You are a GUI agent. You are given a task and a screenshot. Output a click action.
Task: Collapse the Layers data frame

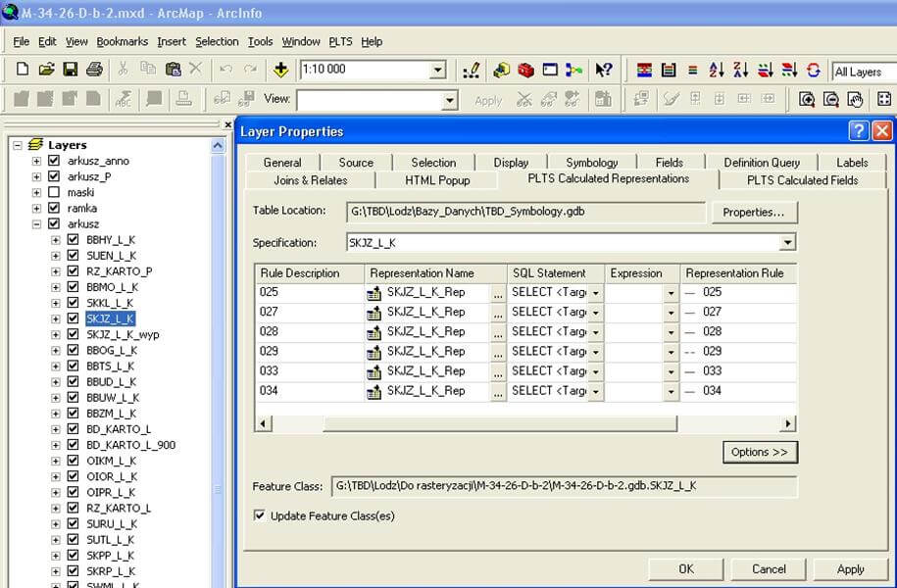(18, 145)
